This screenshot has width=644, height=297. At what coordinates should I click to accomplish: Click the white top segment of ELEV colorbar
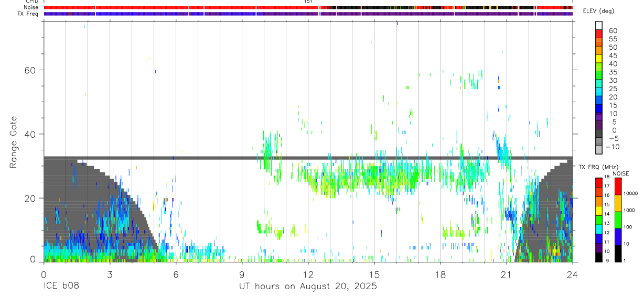599,25
